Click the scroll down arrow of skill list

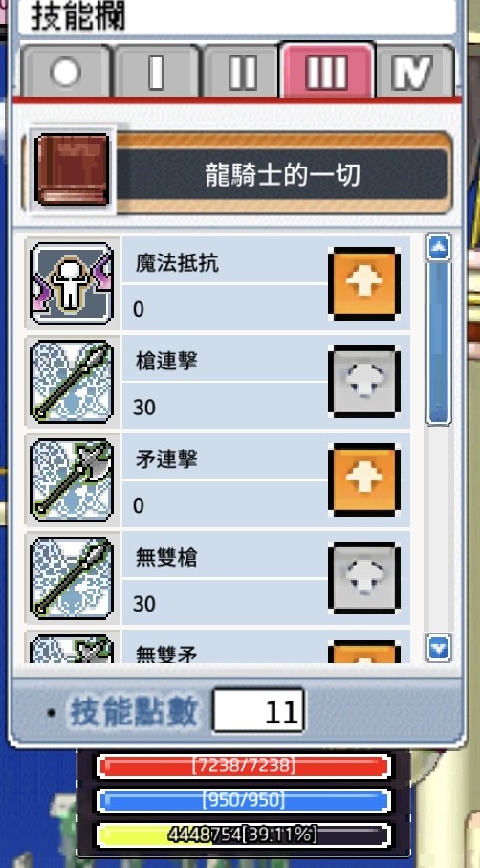[439, 648]
